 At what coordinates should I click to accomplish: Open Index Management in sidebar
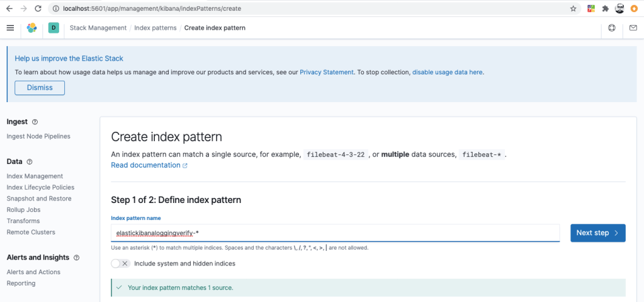35,177
